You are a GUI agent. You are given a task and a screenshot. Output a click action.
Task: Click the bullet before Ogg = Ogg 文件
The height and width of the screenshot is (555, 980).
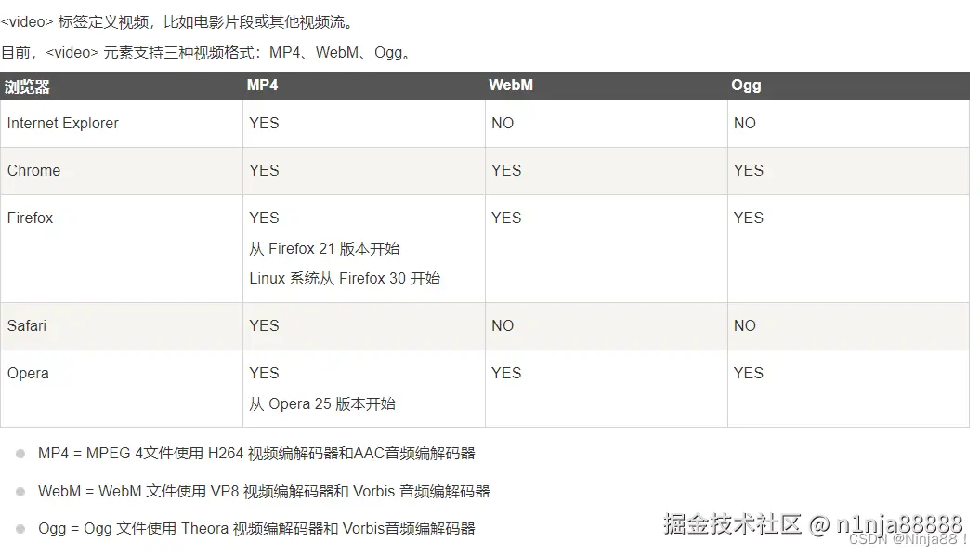click(20, 529)
